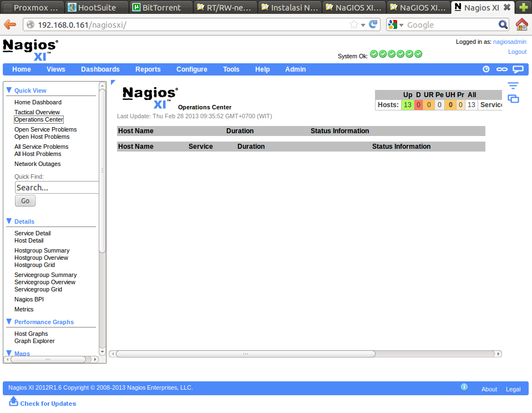Open the Reports menu
The height and width of the screenshot is (413, 532).
(x=148, y=69)
